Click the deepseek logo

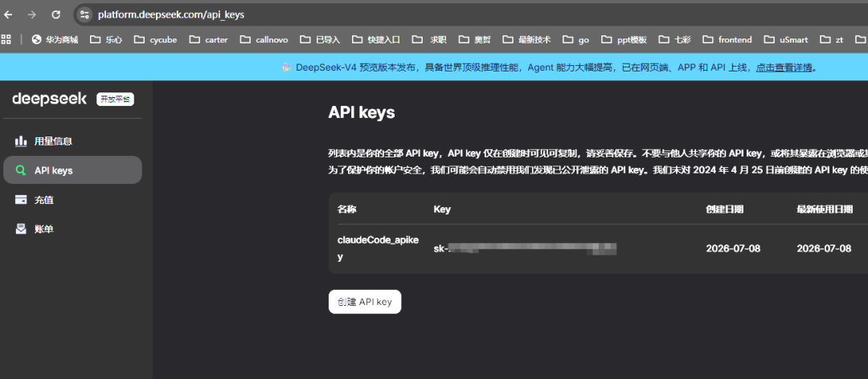49,99
